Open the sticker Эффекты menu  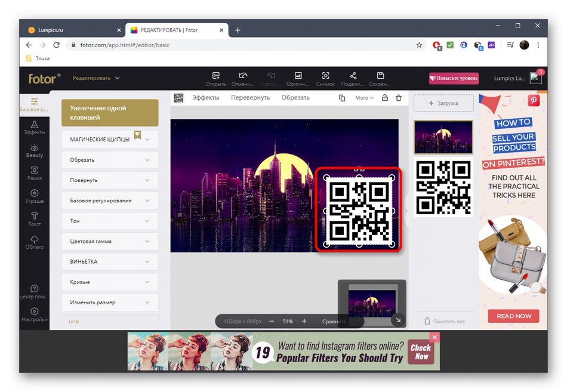(206, 98)
